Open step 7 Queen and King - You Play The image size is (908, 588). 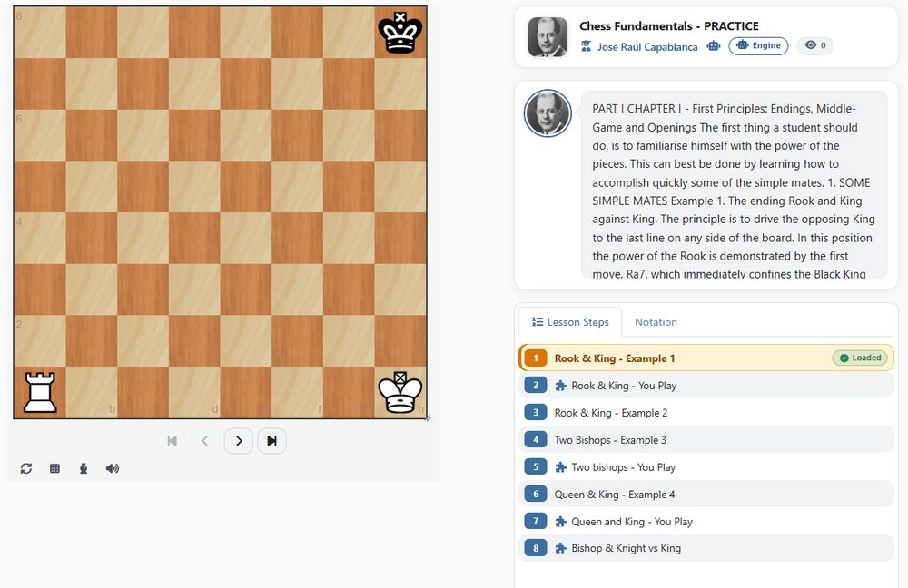[x=706, y=522]
